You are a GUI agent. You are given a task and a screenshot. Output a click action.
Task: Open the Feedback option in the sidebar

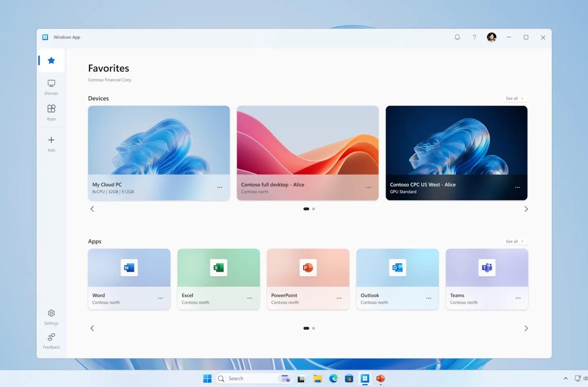pyautogui.click(x=51, y=341)
